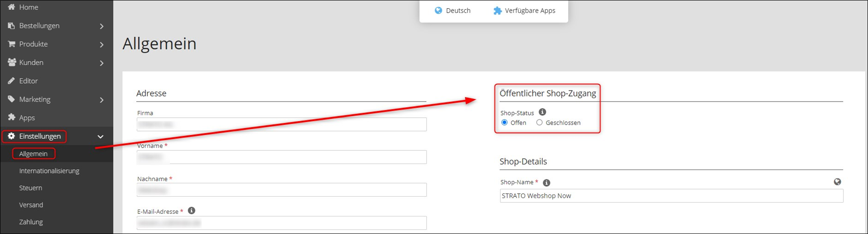Click the Marketing tag icon

tap(12, 99)
